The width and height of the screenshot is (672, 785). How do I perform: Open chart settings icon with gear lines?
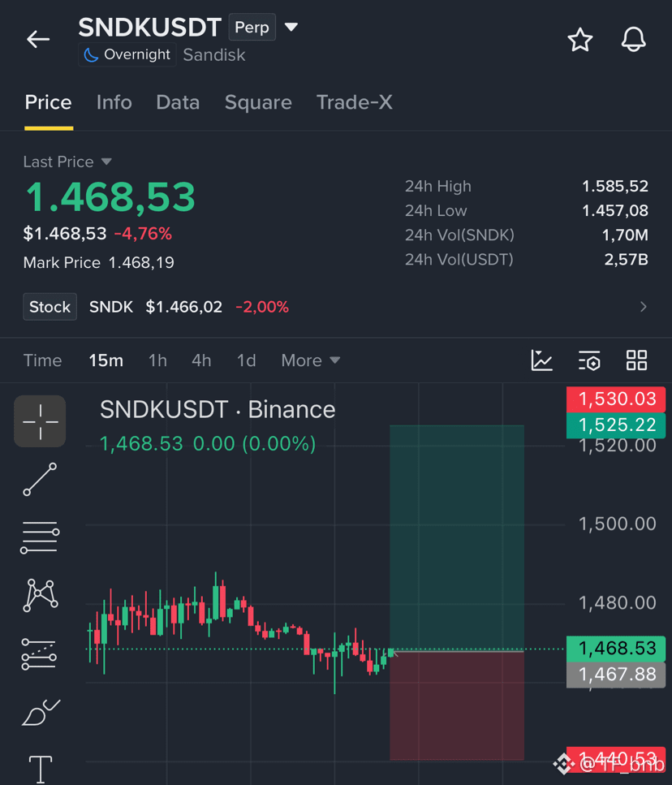(589, 360)
